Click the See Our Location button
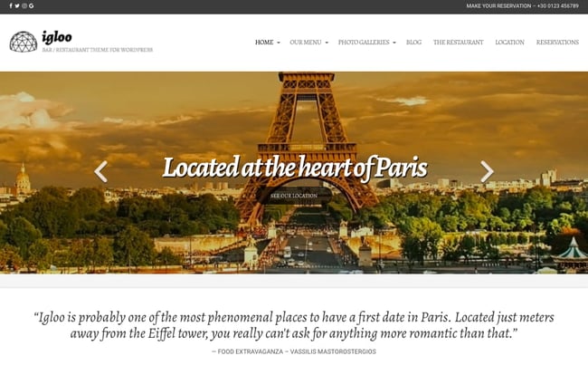588x375 pixels. click(x=294, y=196)
